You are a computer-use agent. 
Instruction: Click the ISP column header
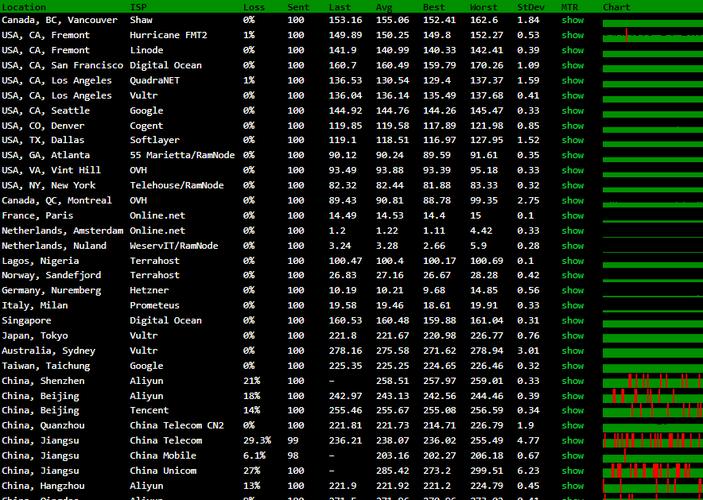pos(138,7)
